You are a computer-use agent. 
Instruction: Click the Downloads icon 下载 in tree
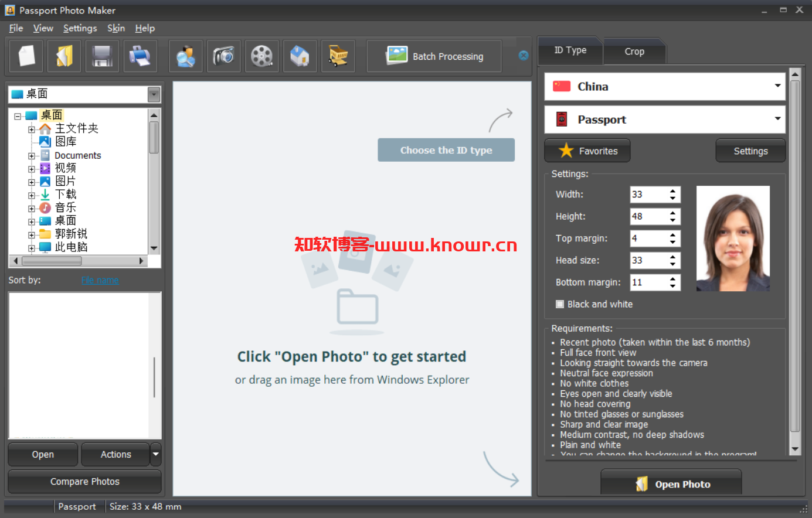[45, 195]
